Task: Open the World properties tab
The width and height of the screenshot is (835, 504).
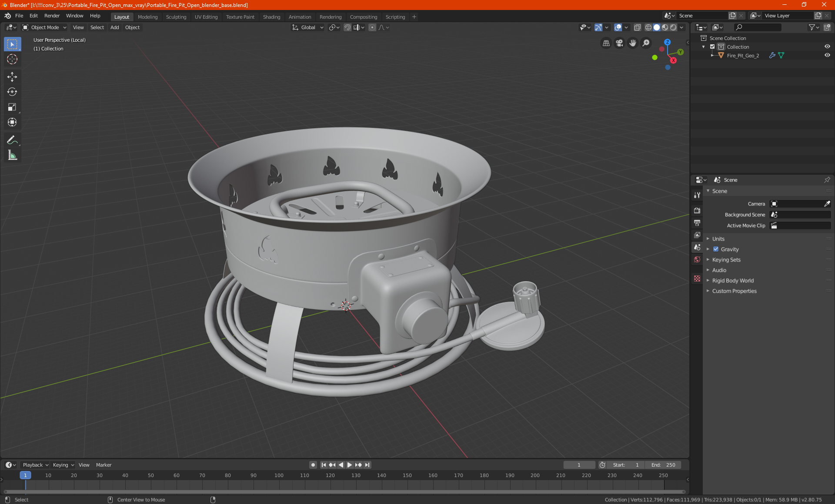Action: click(x=697, y=259)
